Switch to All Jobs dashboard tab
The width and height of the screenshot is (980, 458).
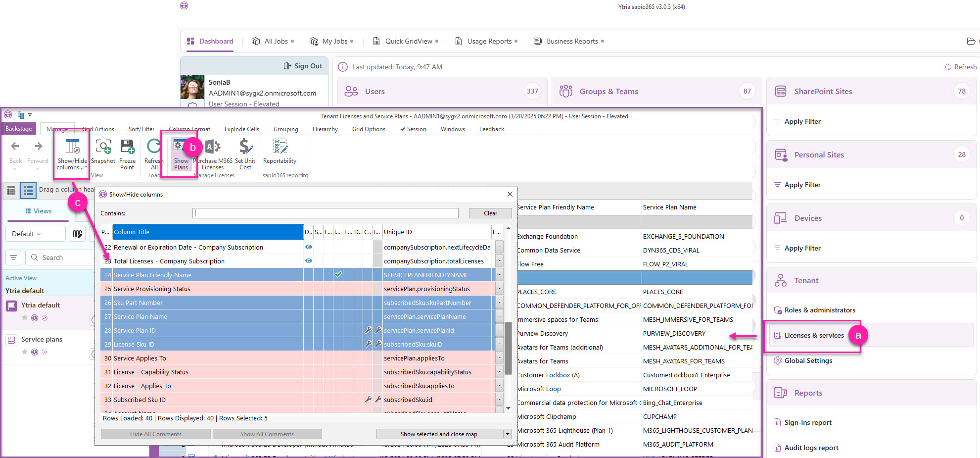(273, 41)
